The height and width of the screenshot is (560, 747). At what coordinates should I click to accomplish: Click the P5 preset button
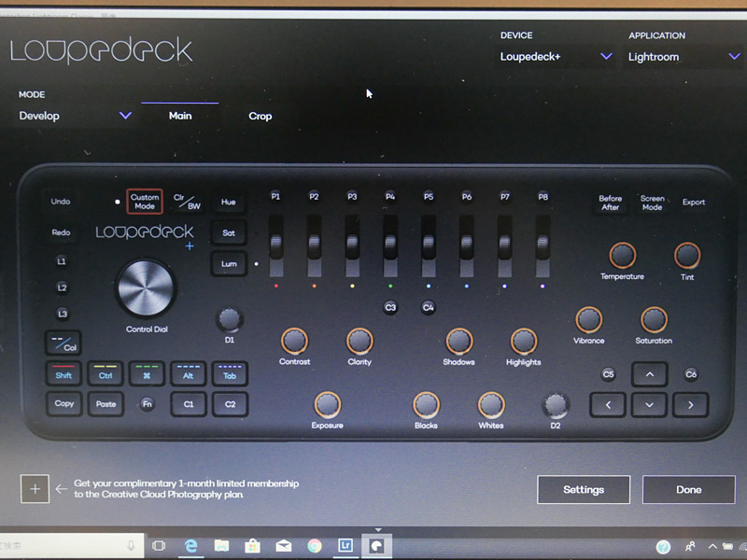429,197
